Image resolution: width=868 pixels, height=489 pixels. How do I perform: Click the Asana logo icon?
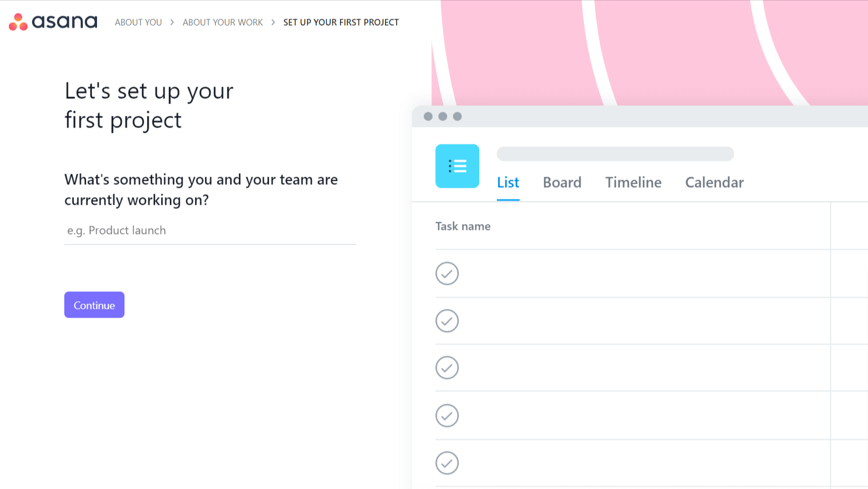[x=18, y=22]
